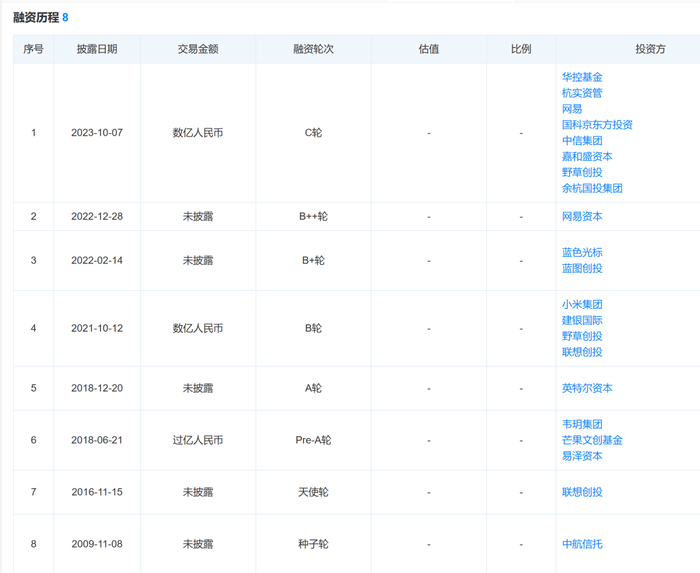Click the blue count 8 beside 融资历程
This screenshot has width=700, height=573.
point(65,17)
